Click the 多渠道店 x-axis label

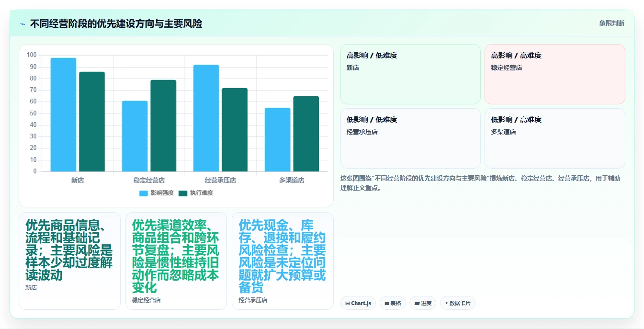(292, 181)
